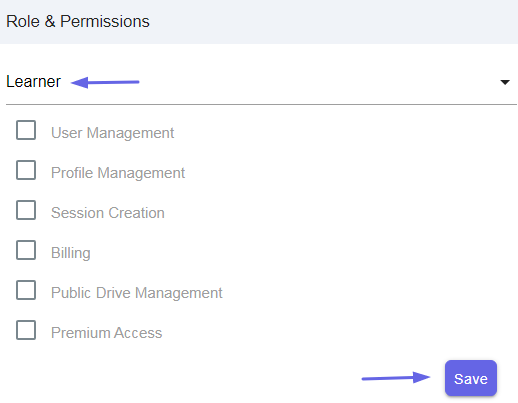Click the Public Drive Management label text
Screen dimensions: 518x403
pyautogui.click(x=137, y=293)
